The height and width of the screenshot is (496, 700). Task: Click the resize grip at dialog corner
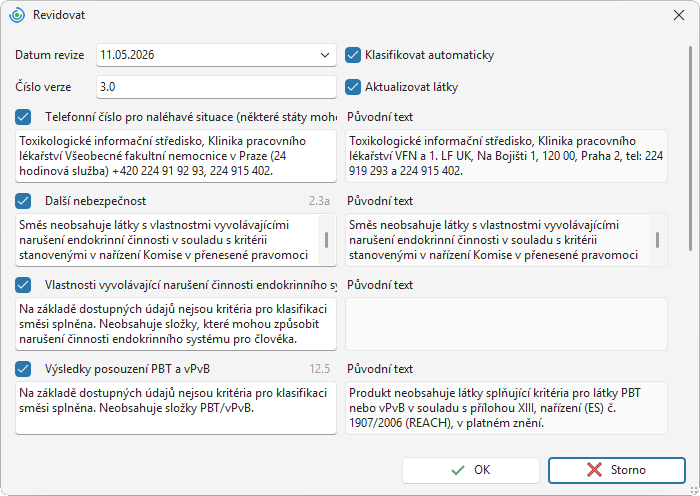[694, 490]
